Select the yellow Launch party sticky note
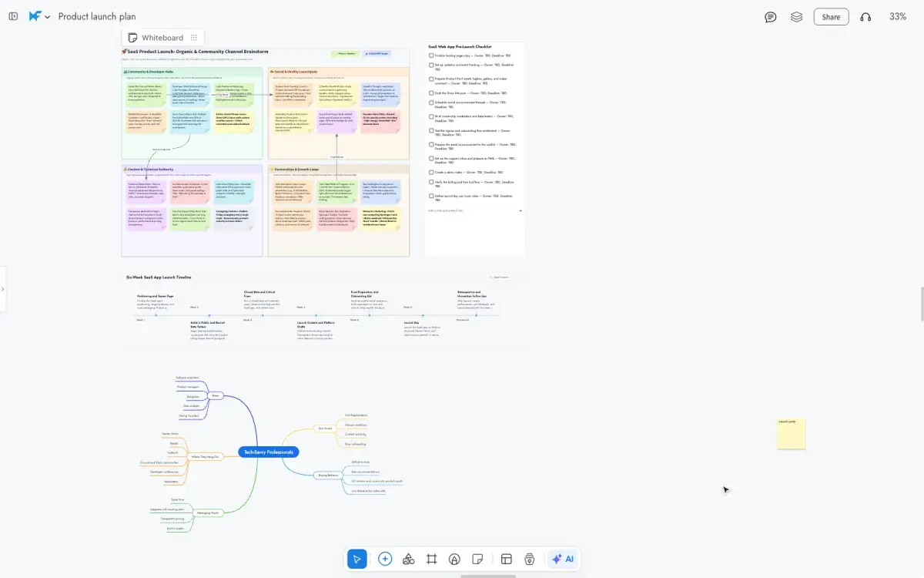Image resolution: width=924 pixels, height=578 pixels. click(x=792, y=434)
